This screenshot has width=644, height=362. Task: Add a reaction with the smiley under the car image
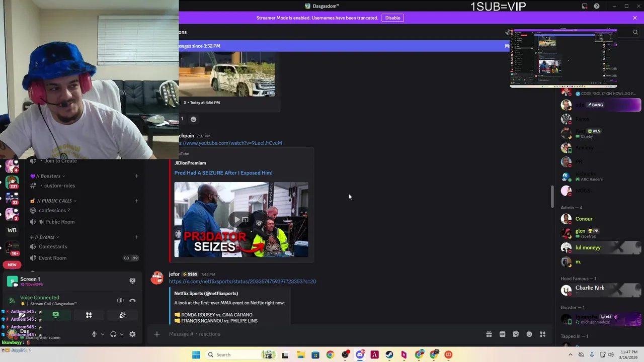[193, 119]
